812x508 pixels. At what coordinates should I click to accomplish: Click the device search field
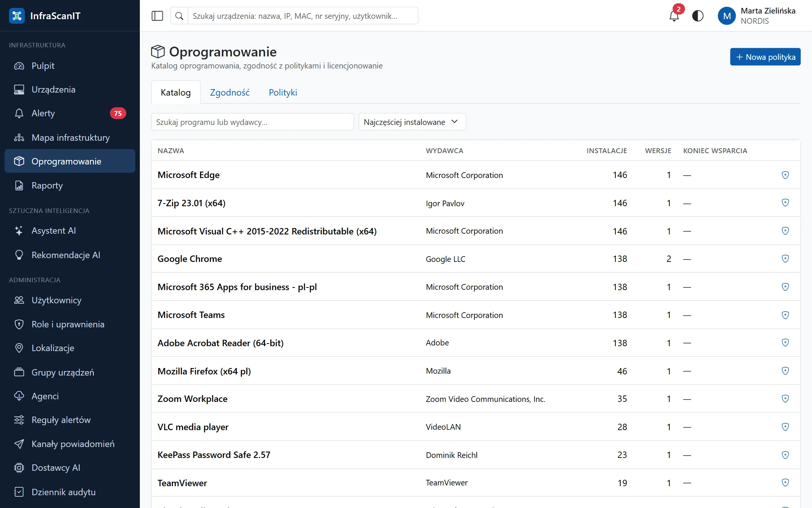(x=303, y=16)
